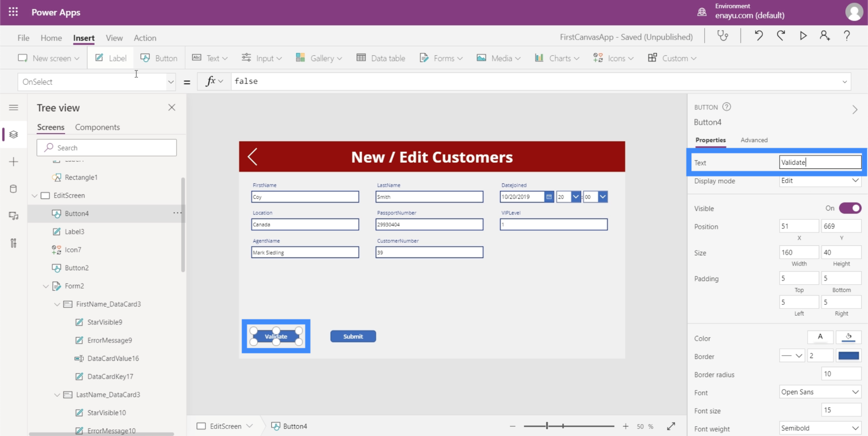Adjust the zoom slider handle
The height and width of the screenshot is (436, 868).
coord(547,426)
